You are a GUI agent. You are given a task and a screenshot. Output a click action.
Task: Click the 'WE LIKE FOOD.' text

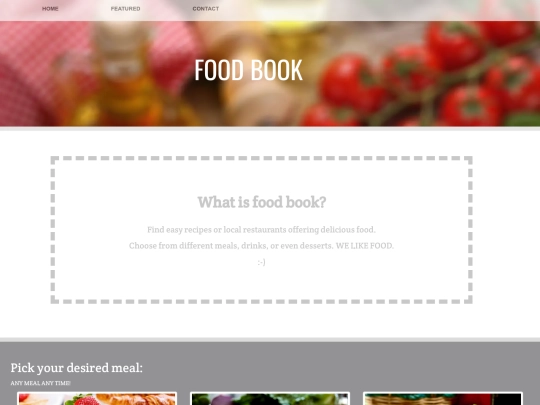(365, 246)
